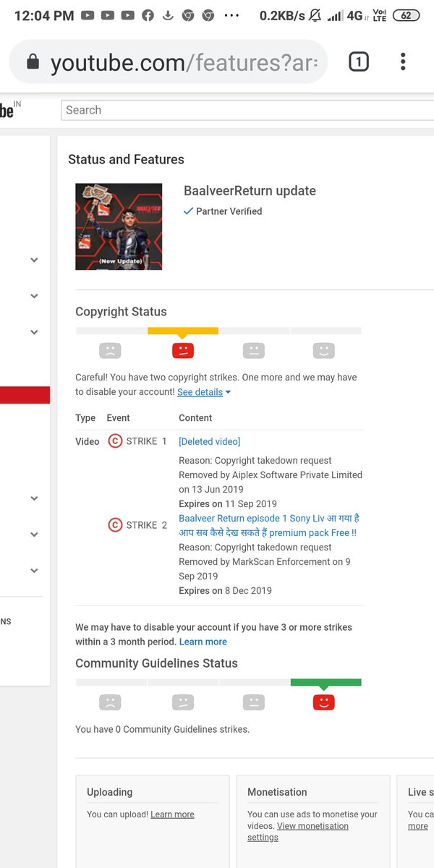
Task: Click the red copyright status face icon
Action: 183,351
